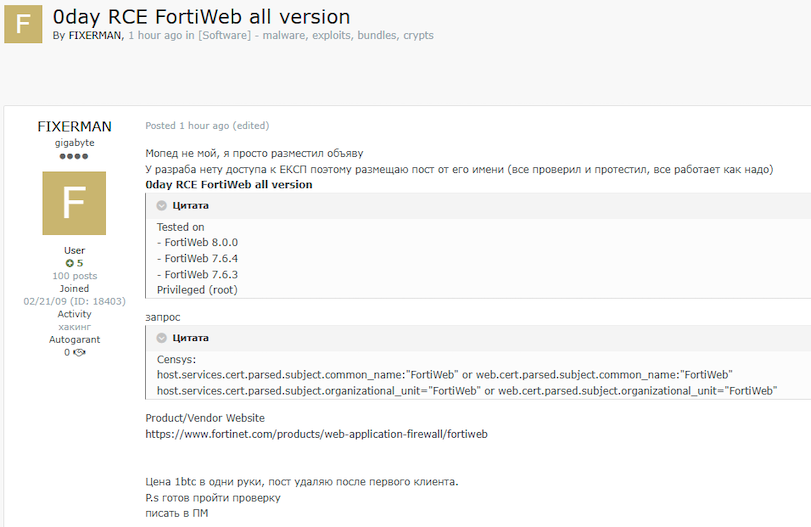Click the green reputation plus icon
This screenshot has width=811, height=527.
point(69,263)
